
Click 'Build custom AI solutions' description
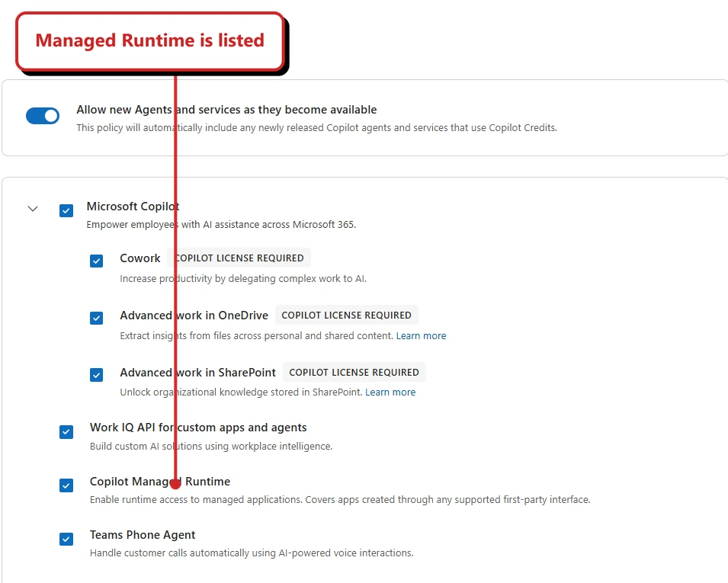211,447
